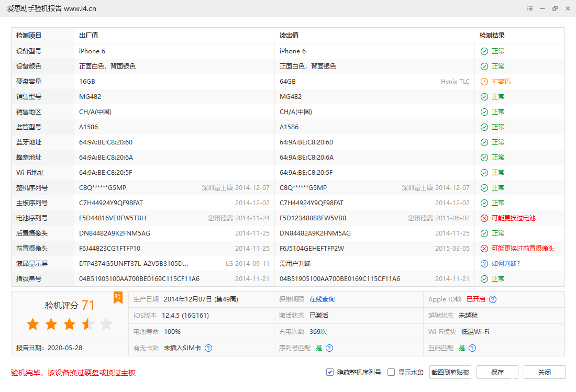
Task: Select the factory 主板序列号 C7H44924Y9QF98FAT
Action: pyautogui.click(x=111, y=203)
